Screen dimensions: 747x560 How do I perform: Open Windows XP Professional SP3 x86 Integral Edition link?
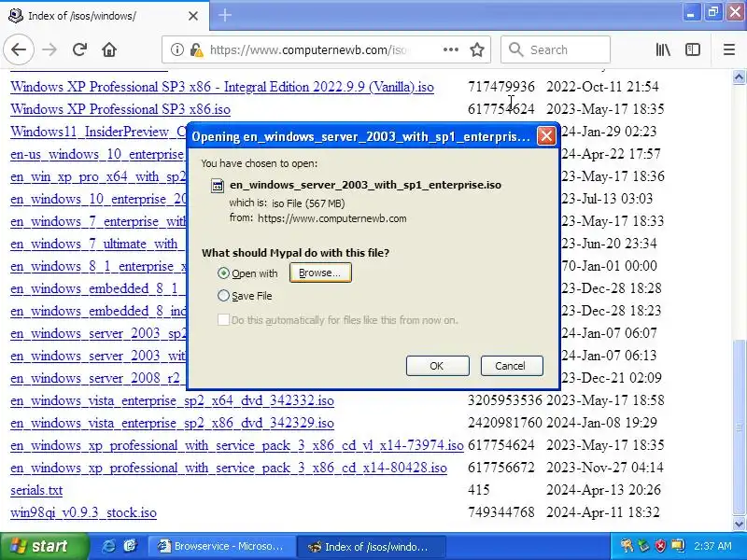tap(222, 87)
